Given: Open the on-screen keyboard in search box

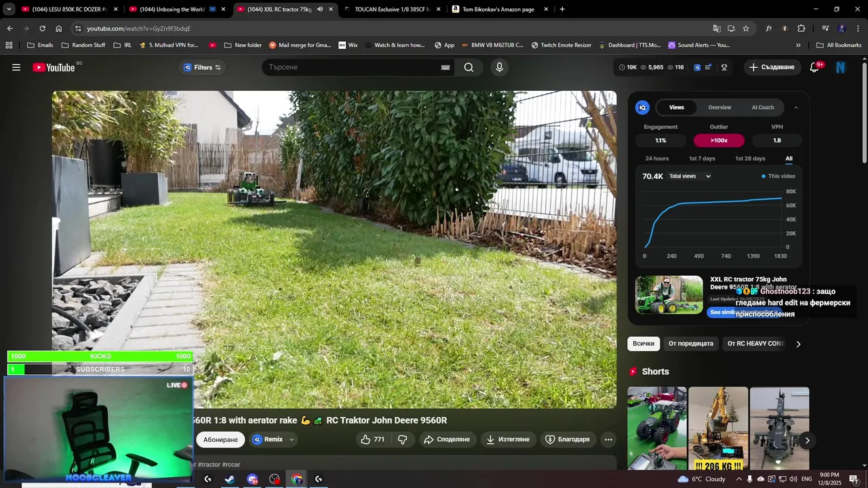Looking at the screenshot, I should (446, 67).
